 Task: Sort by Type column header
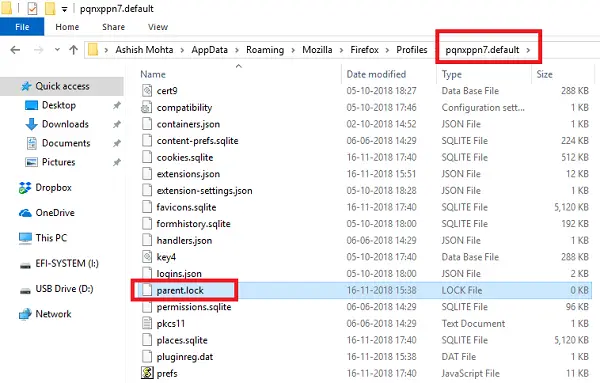(452, 74)
